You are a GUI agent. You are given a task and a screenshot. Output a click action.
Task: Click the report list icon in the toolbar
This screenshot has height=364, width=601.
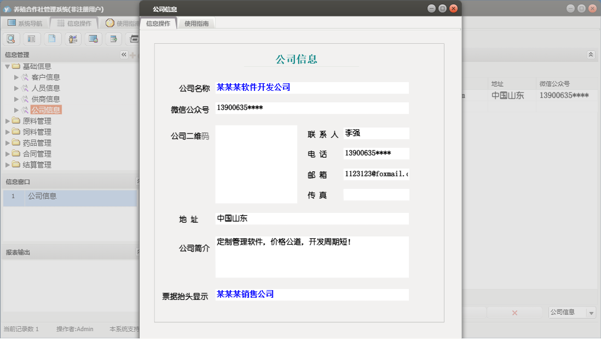tap(31, 39)
